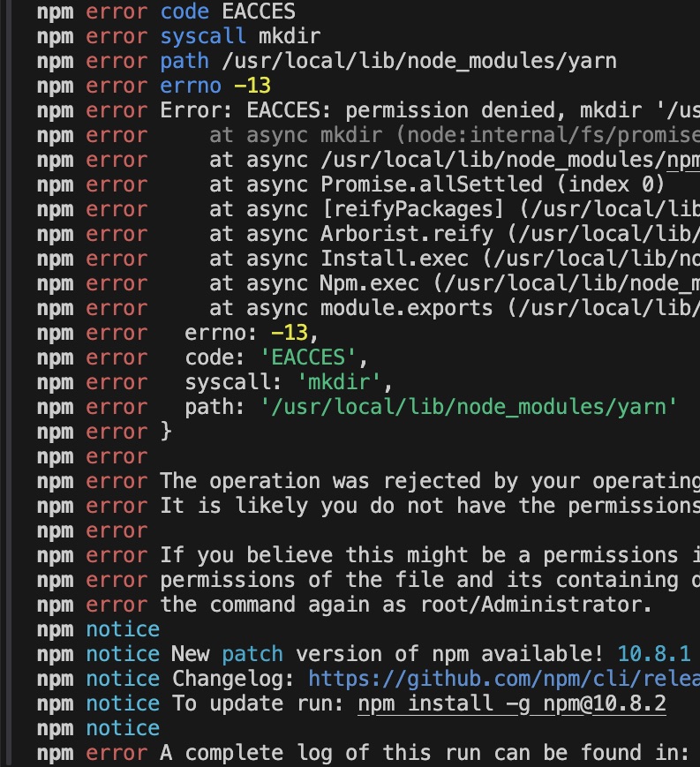The image size is (700, 767).
Task: Click the underlined 'npm' path segment in the '/usr/local/lib/node_modules/' stack line
Action: [x=683, y=161]
